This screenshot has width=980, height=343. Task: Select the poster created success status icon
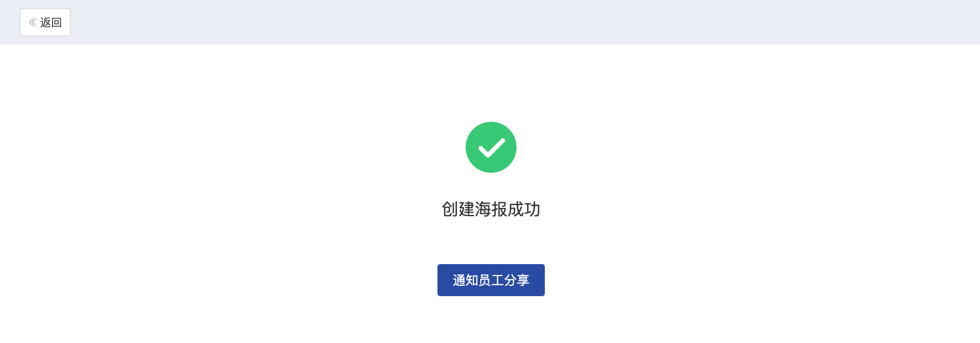(x=491, y=147)
